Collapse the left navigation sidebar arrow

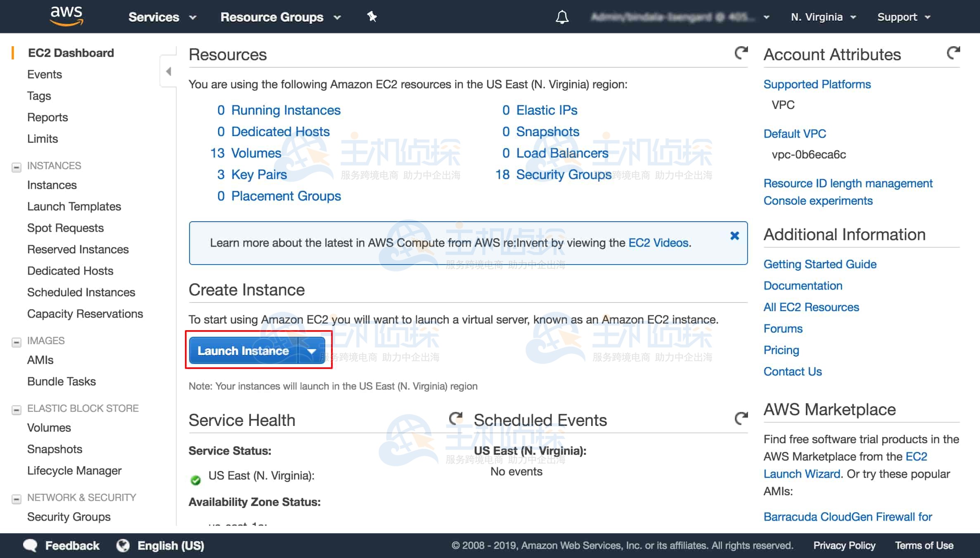coord(168,71)
